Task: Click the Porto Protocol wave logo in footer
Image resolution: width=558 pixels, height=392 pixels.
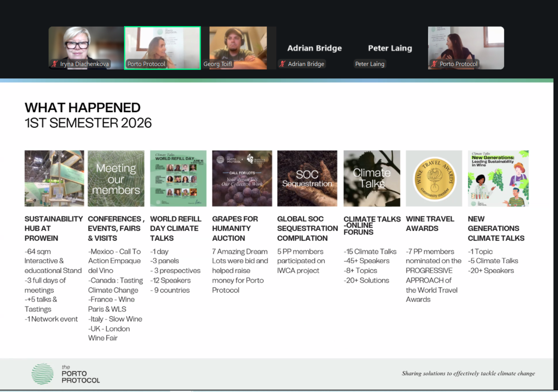Action: 43,374
